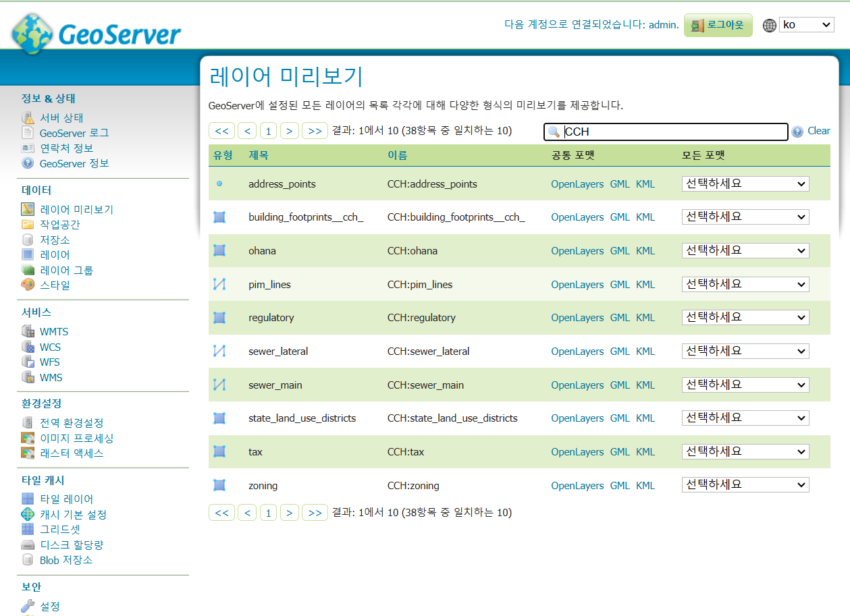
Task: Click the Blob stores icon
Action: pyautogui.click(x=28, y=559)
